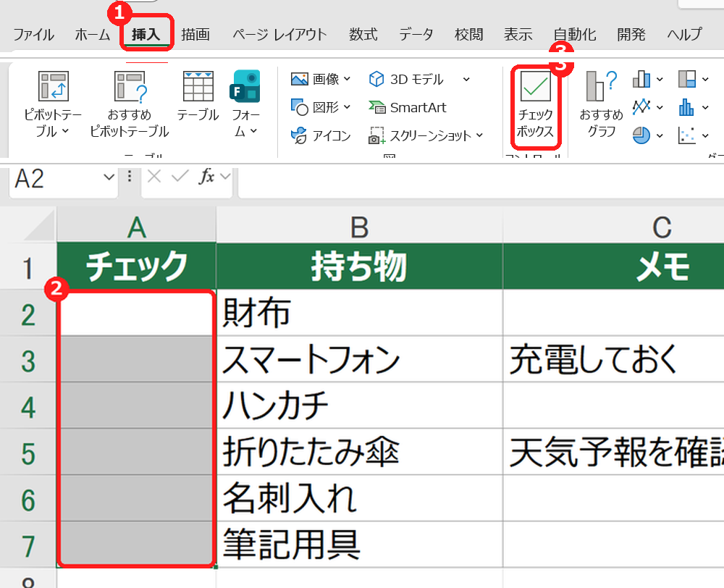The height and width of the screenshot is (588, 724).
Task: Select column B header
Action: [x=359, y=224]
